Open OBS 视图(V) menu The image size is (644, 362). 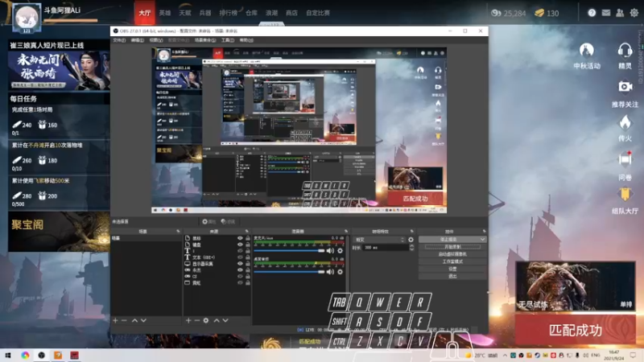(156, 40)
